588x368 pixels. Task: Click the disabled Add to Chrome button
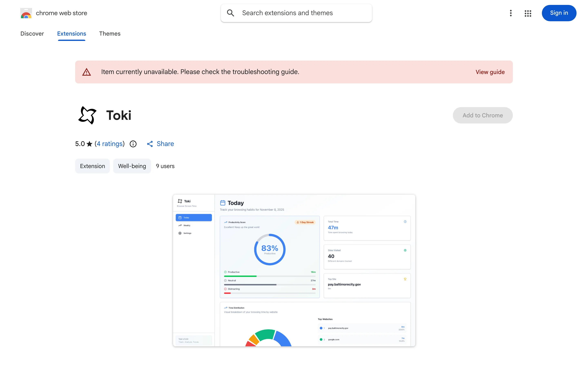(483, 115)
